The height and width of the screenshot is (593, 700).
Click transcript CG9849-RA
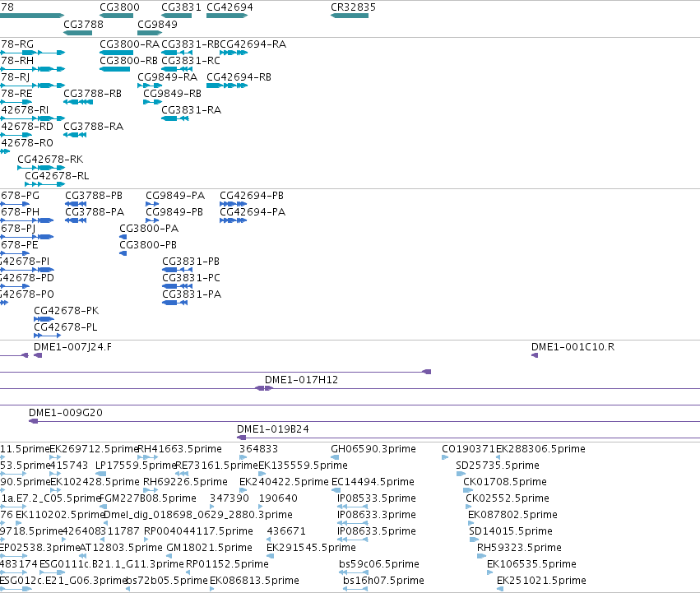(x=150, y=86)
